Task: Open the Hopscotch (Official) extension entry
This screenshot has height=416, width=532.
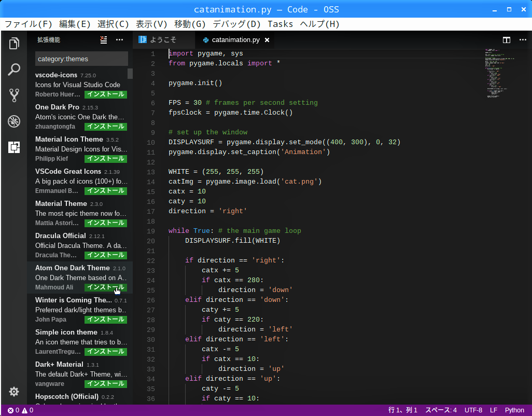Action: click(80, 397)
